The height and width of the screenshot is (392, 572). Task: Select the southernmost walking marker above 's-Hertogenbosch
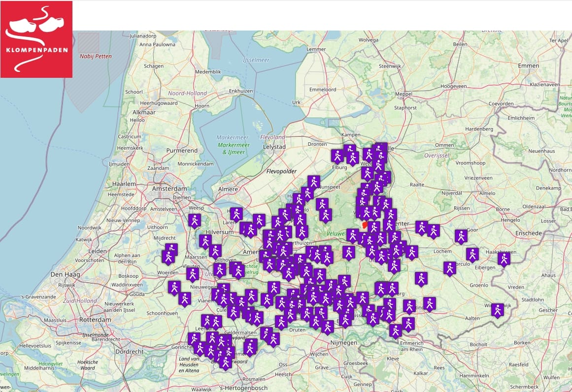click(x=226, y=362)
